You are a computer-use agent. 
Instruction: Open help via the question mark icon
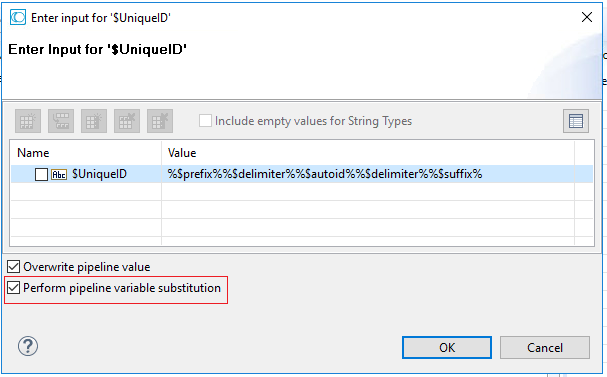click(x=28, y=346)
